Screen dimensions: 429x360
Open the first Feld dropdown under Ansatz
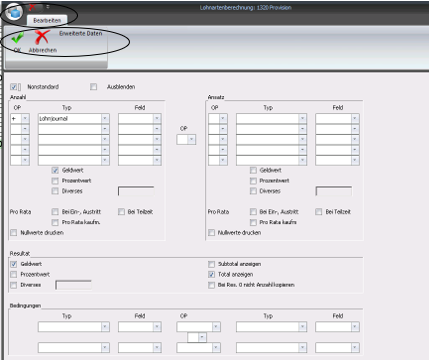355,119
